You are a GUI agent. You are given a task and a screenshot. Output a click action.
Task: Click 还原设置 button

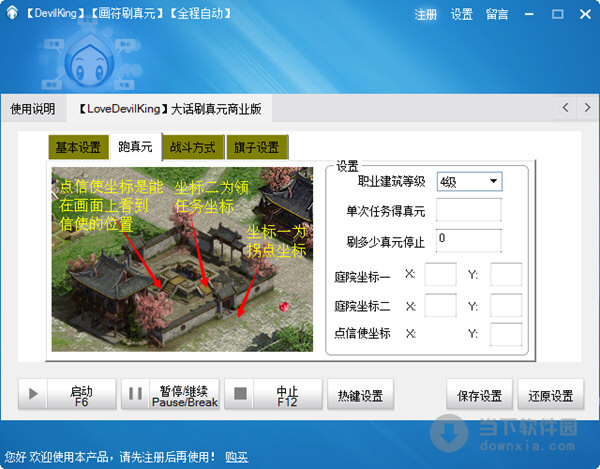551,394
